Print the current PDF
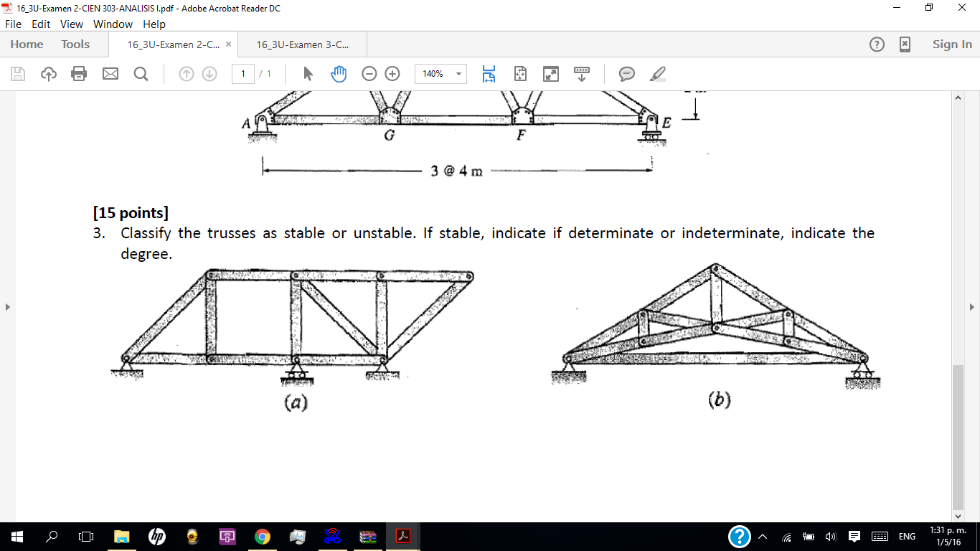 coord(79,73)
